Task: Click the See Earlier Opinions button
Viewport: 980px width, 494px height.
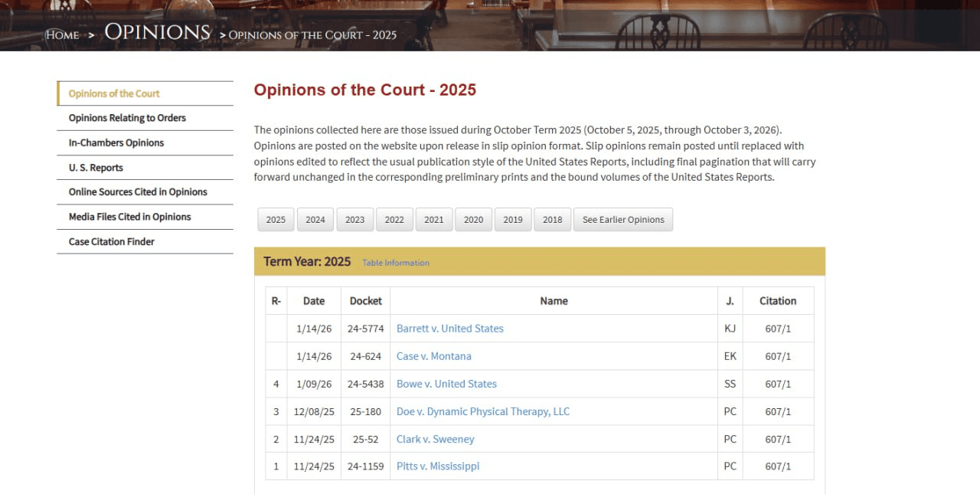Action: tap(623, 220)
